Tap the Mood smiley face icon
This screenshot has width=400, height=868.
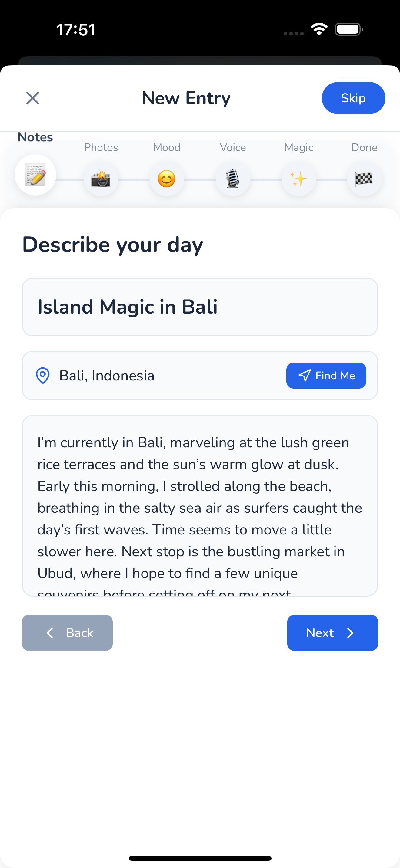167,179
